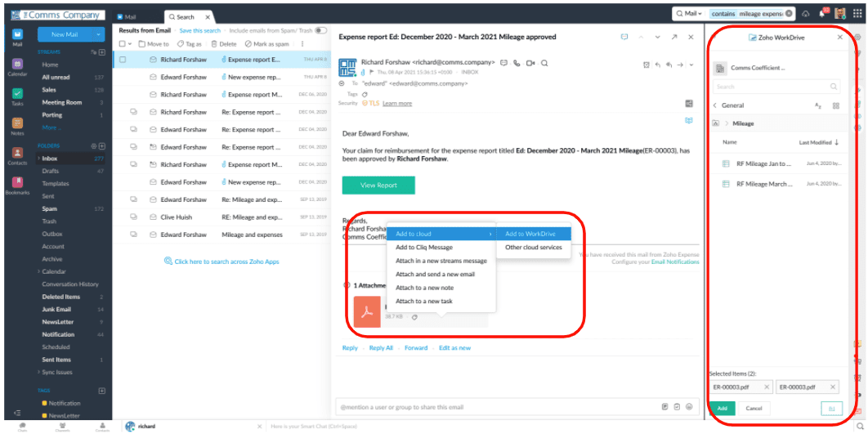Tick the select-all checkbox in results toolbar

tap(123, 44)
